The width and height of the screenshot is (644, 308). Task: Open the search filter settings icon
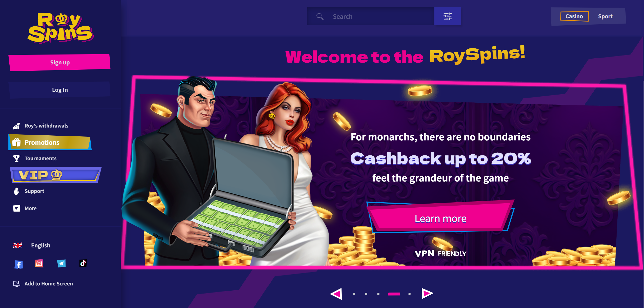447,16
